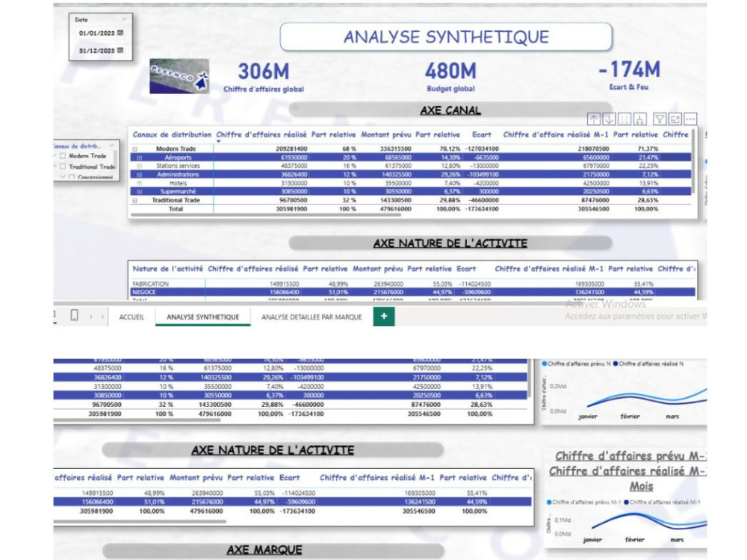
Task: Select the ANALYSE SYNTHETIQUE page tab
Action: point(203,317)
